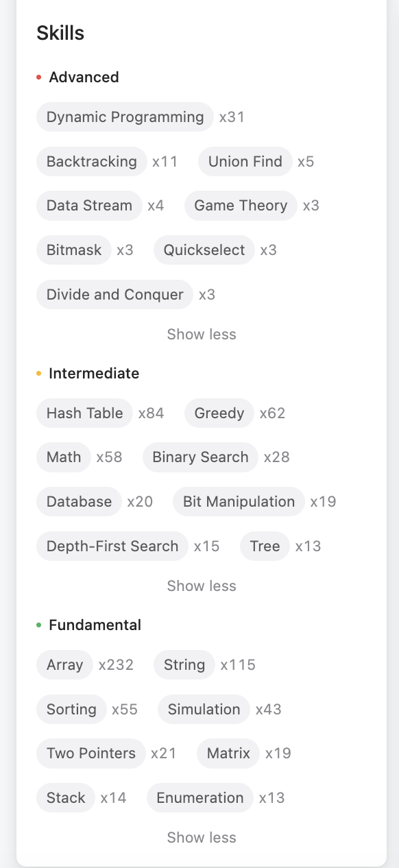The width and height of the screenshot is (399, 868).
Task: Select the Greedy skill pill
Action: pos(219,413)
